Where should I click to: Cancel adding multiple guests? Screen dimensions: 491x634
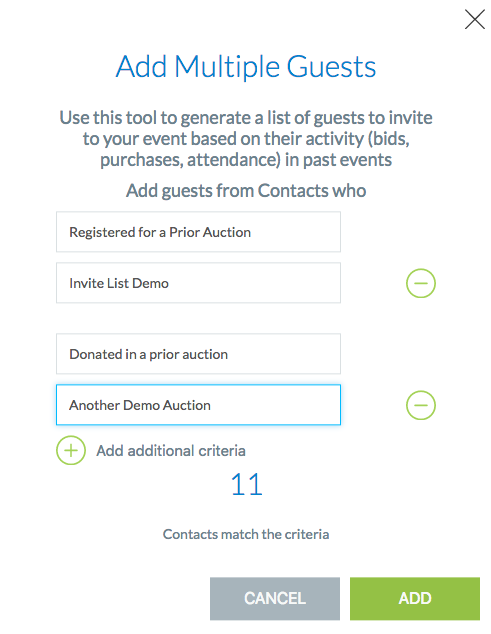[275, 598]
